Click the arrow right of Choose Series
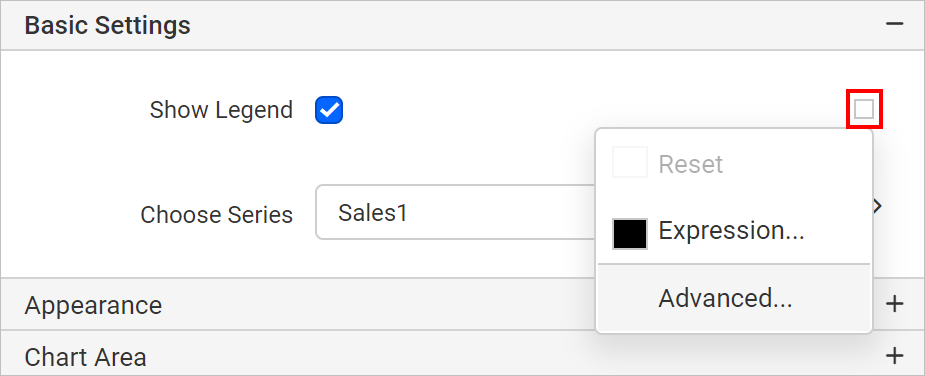Viewport: 925px width, 376px height. tap(878, 205)
